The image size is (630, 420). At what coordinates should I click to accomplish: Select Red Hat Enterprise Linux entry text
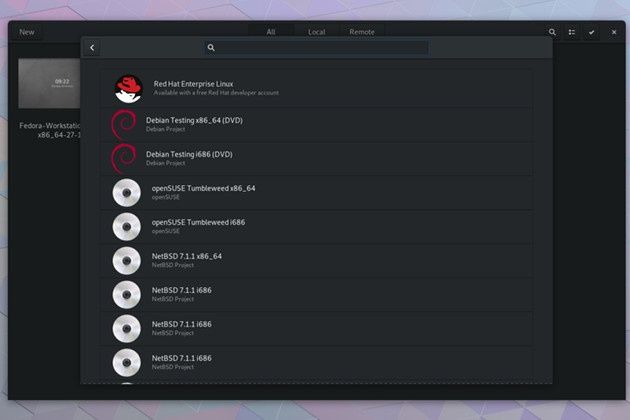pos(193,84)
